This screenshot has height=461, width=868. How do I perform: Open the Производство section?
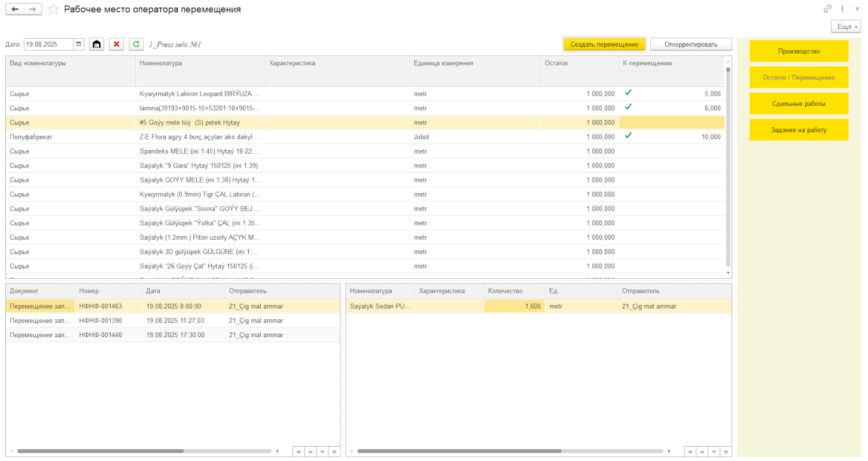(799, 51)
